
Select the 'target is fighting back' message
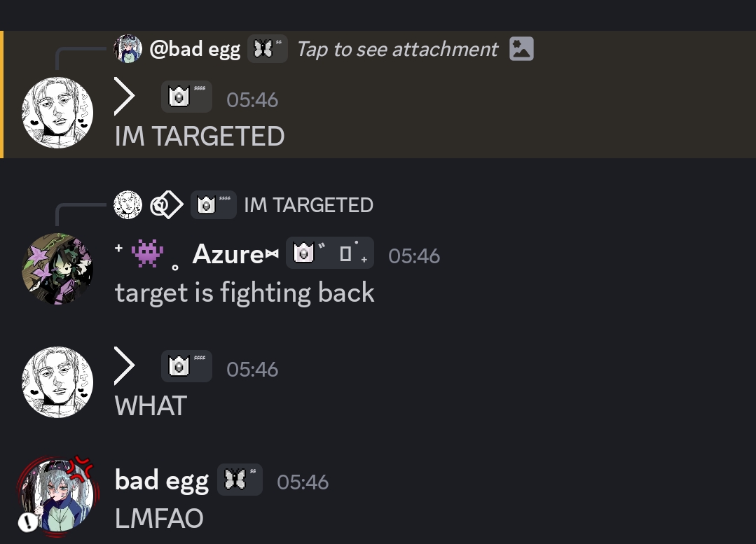point(245,293)
